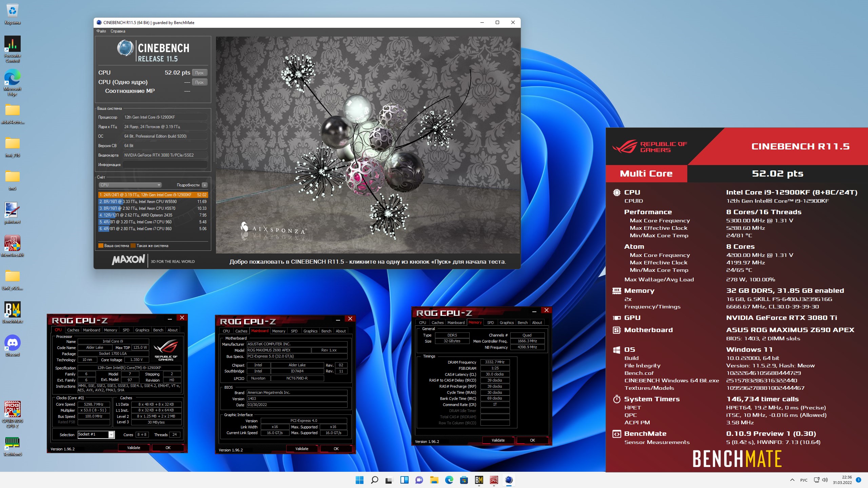868x488 pixels.
Task: Click OK in left CPU-Z window
Action: 168,448
